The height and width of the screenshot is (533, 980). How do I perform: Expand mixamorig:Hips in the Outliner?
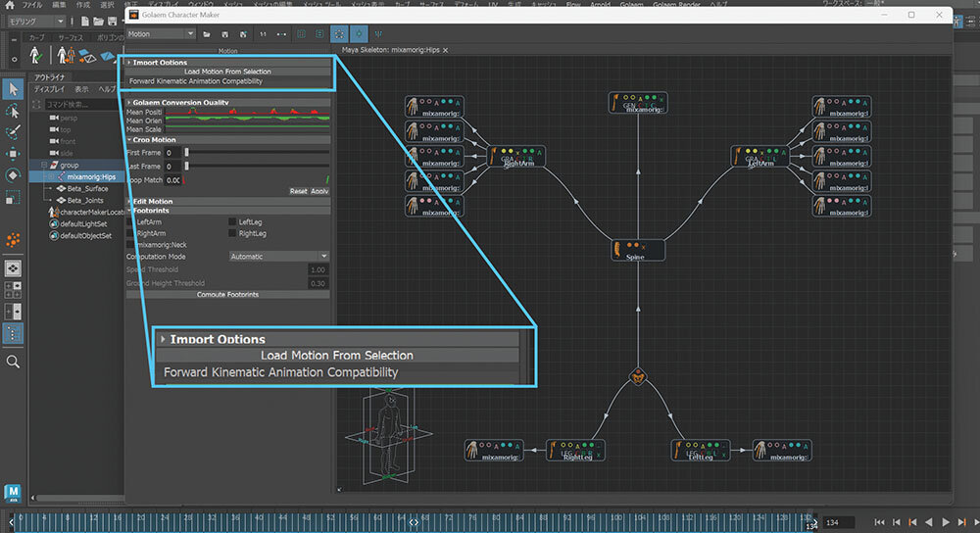tap(51, 176)
